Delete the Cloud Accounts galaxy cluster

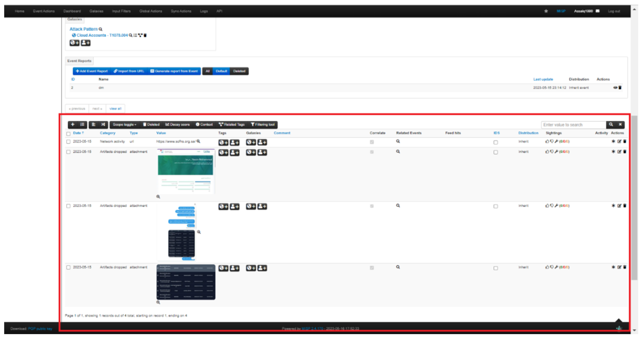click(145, 35)
